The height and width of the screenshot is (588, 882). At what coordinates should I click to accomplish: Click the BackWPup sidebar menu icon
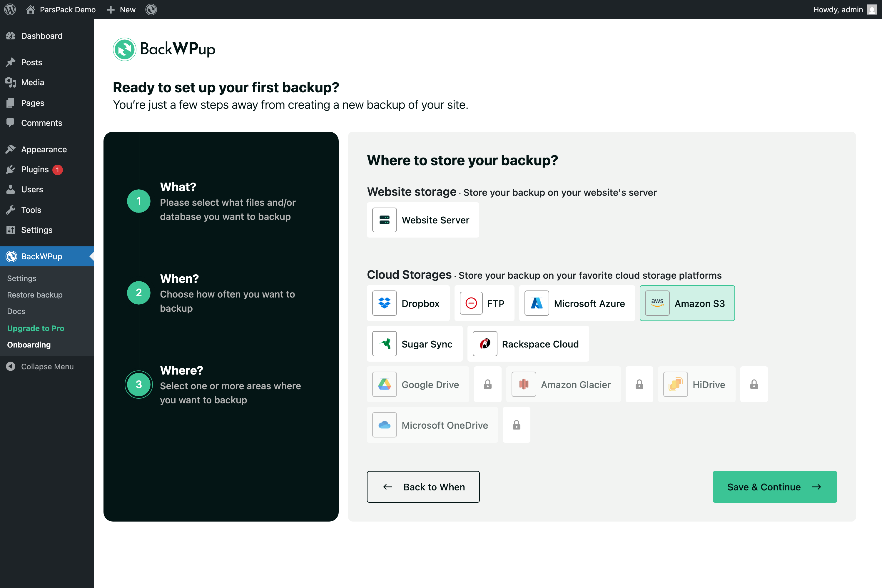(x=11, y=256)
